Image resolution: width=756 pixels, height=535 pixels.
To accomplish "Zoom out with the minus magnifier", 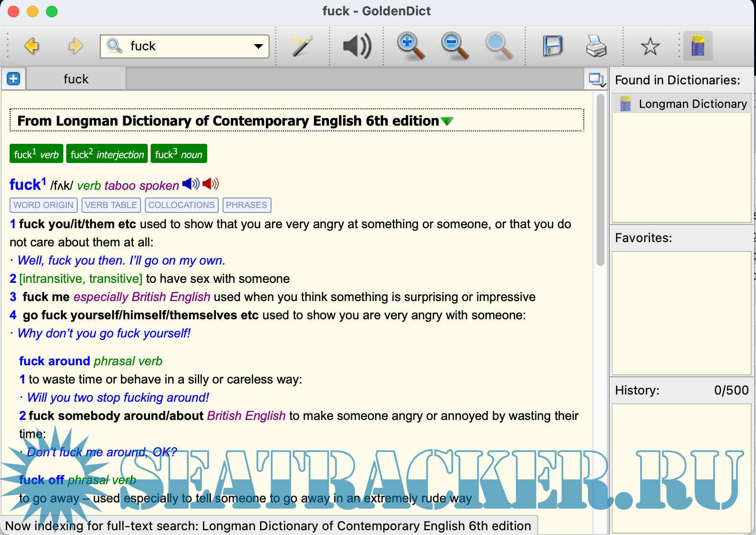I will [454, 46].
